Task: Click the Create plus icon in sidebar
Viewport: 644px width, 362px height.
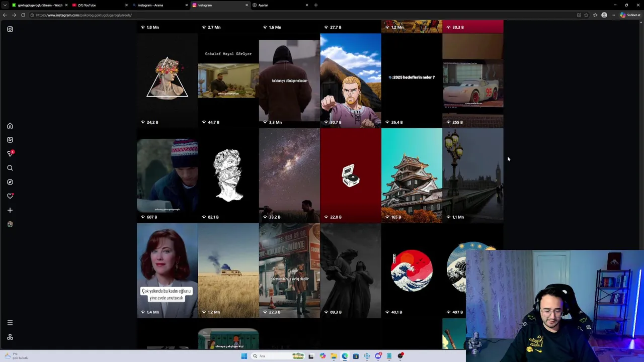Action: [10, 210]
